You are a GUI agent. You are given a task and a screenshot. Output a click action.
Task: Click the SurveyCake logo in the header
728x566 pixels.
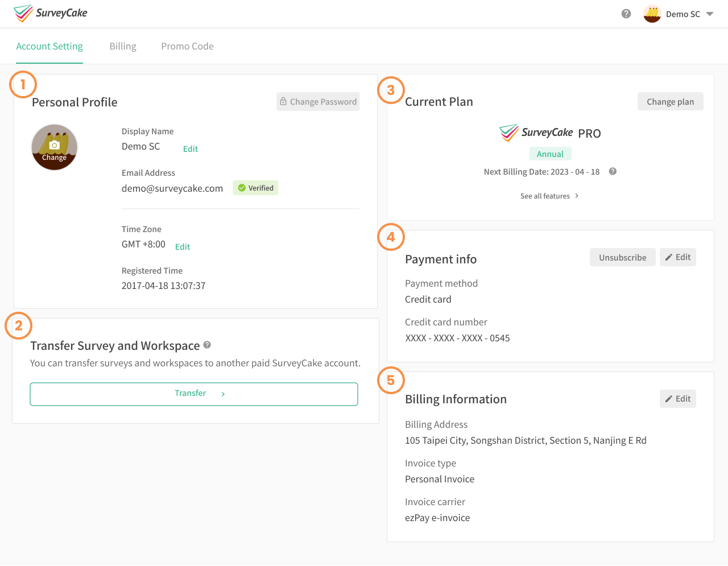(50, 13)
